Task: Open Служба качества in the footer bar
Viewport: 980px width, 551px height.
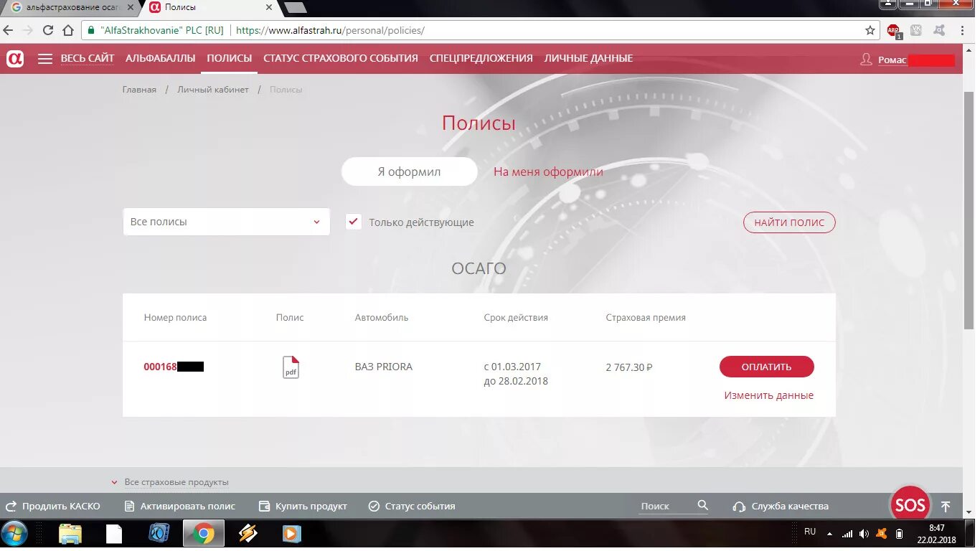Action: 781,506
